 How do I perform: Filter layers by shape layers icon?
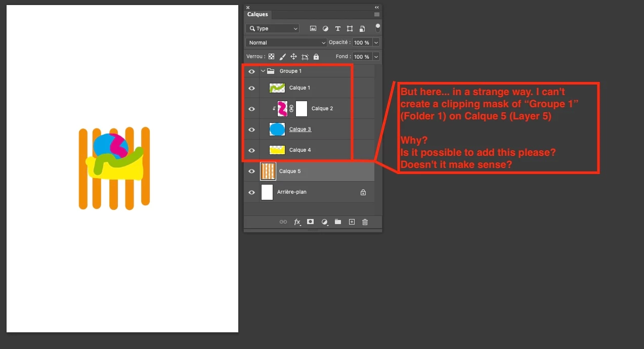click(350, 29)
